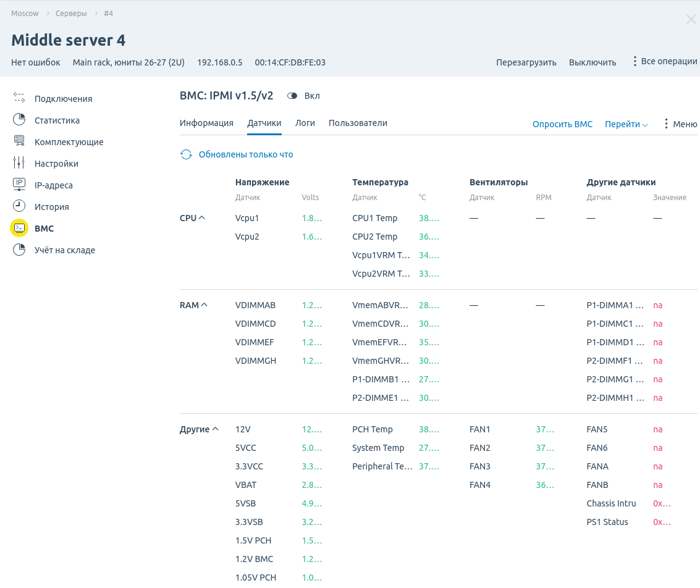Screen dimensions: 700x588
Task: Open the Перейти dropdown
Action: [x=626, y=124]
